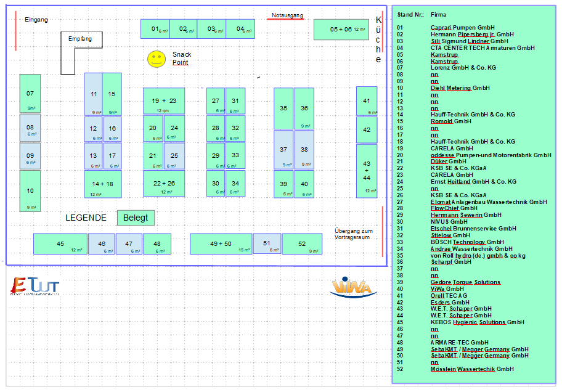This screenshot has height=392, width=562.
Task: Select booth 30
Action: click(x=216, y=183)
